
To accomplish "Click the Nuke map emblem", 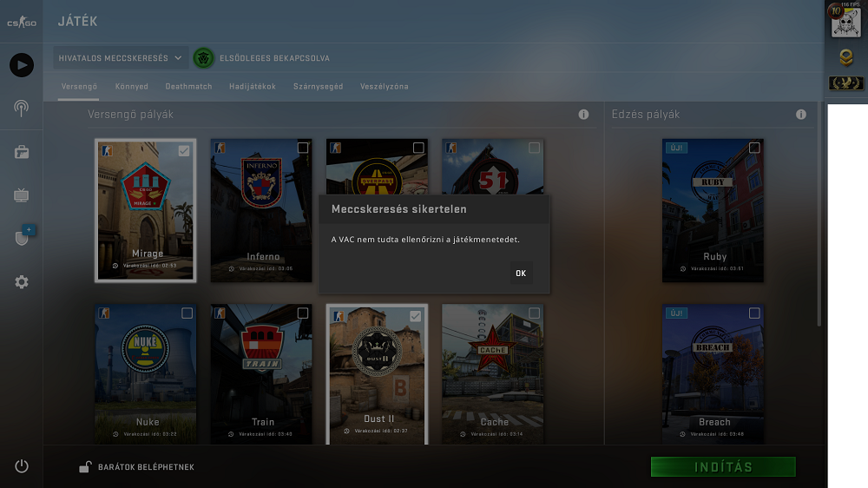I will click(x=146, y=348).
